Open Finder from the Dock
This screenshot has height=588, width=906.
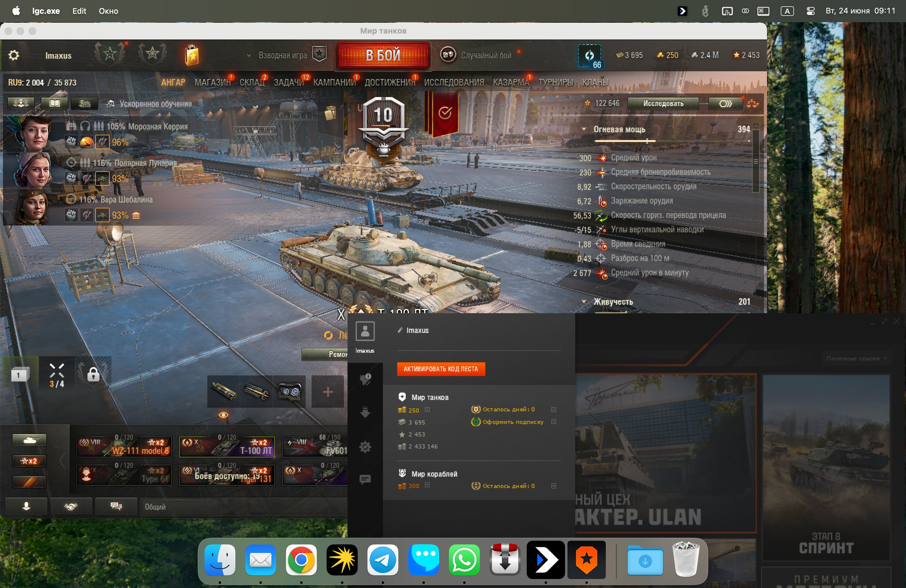(x=220, y=560)
